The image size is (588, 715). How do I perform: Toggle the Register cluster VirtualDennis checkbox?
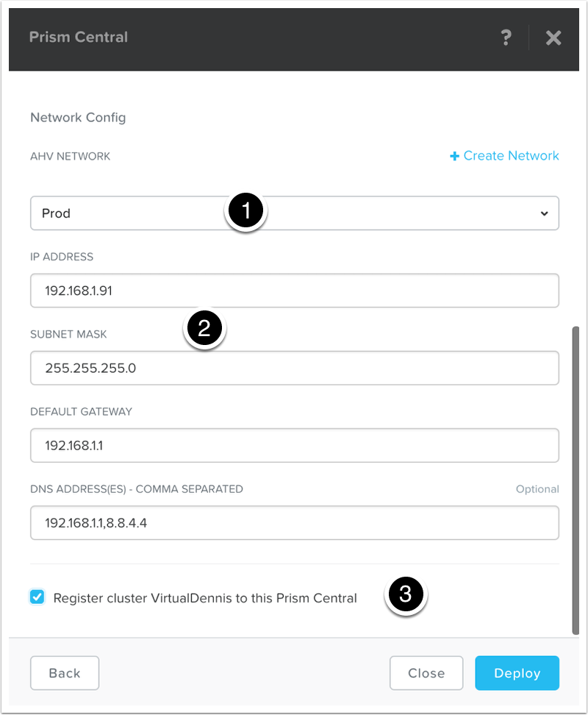coord(37,597)
